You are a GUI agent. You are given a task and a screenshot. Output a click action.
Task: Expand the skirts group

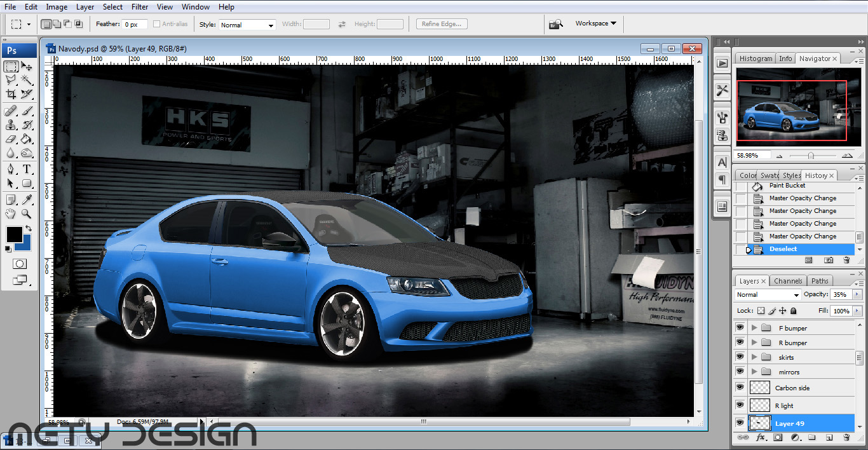pos(755,357)
